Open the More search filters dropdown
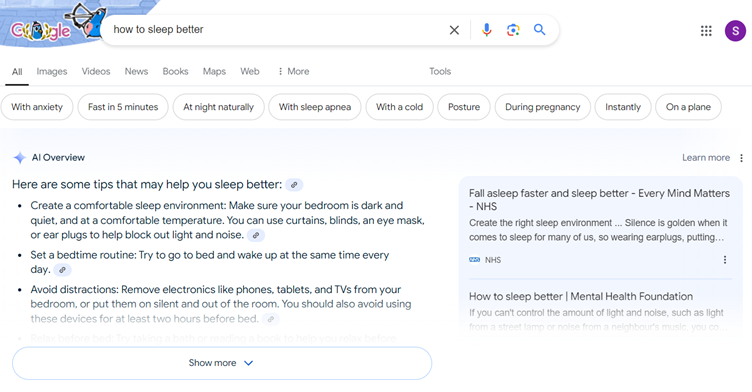The height and width of the screenshot is (392, 752). click(x=294, y=71)
